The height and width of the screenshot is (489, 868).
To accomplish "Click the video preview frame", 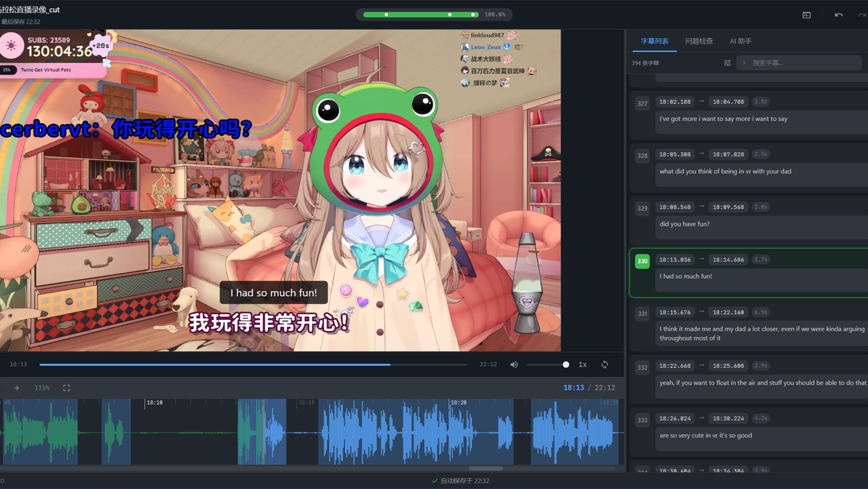I will 280,190.
